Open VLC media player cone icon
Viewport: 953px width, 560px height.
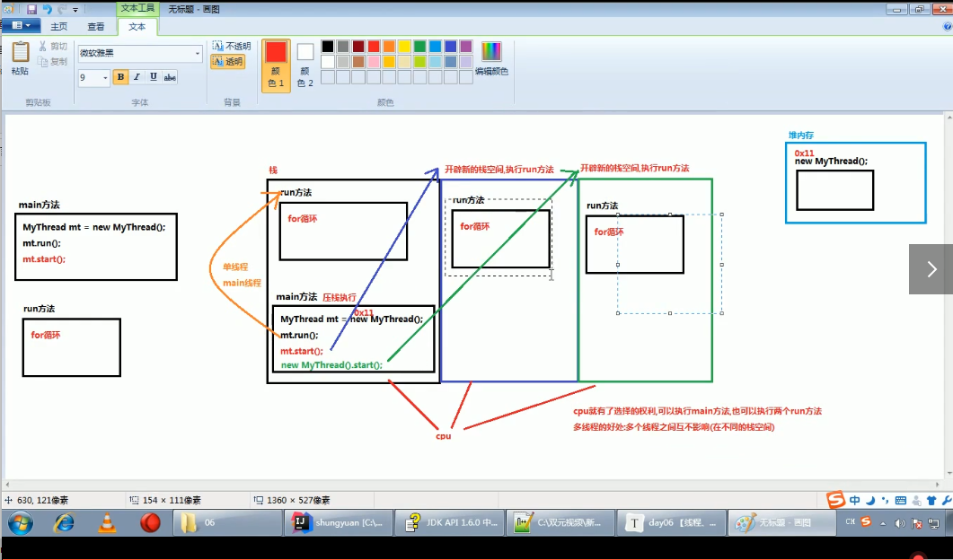[107, 522]
